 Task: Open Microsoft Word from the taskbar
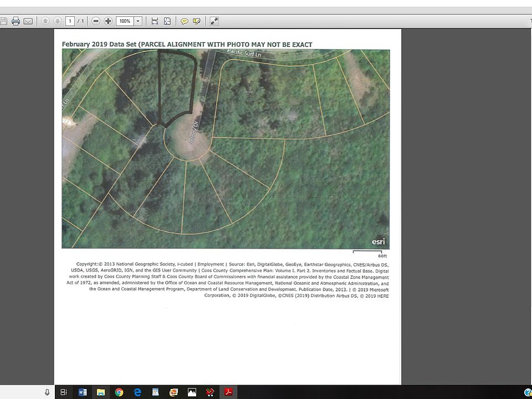pos(83,392)
